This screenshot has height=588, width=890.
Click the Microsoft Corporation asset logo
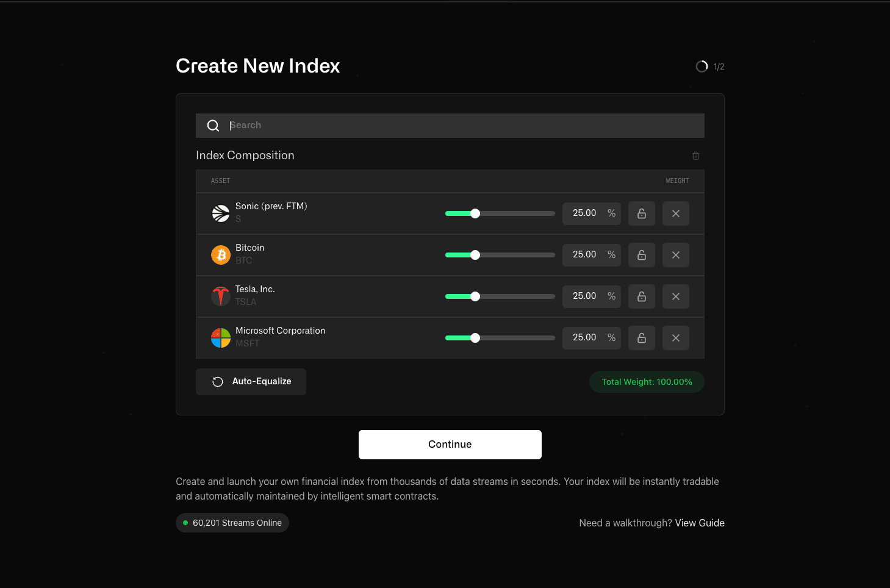pos(221,337)
